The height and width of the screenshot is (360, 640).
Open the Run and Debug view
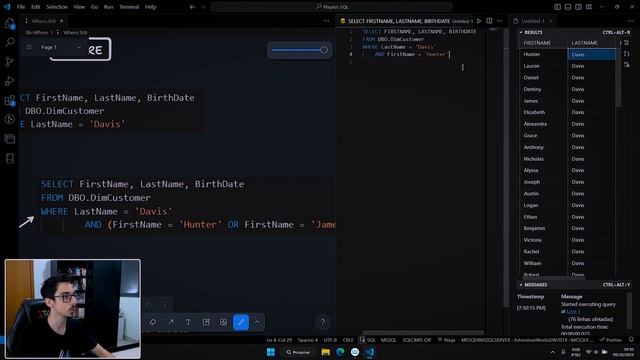tap(9, 81)
